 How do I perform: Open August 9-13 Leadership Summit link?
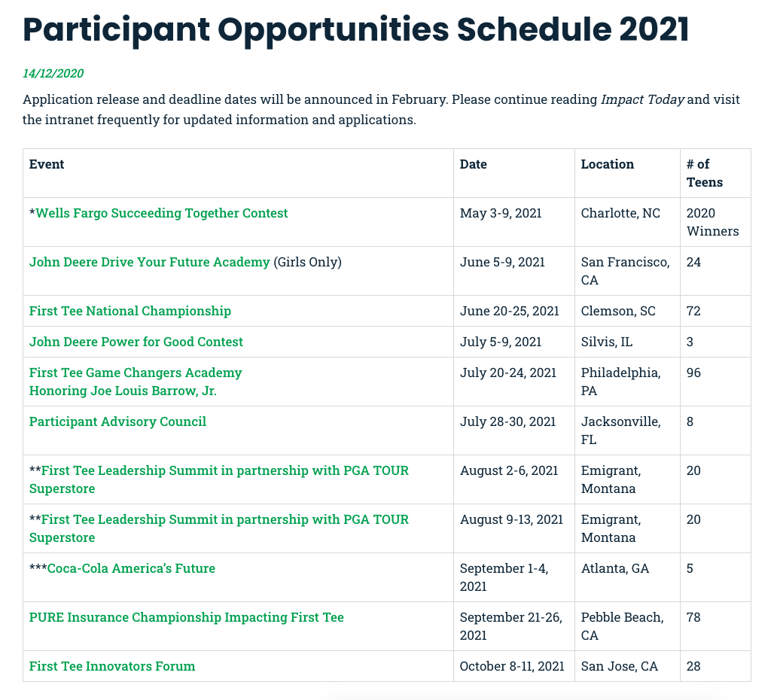point(219,528)
